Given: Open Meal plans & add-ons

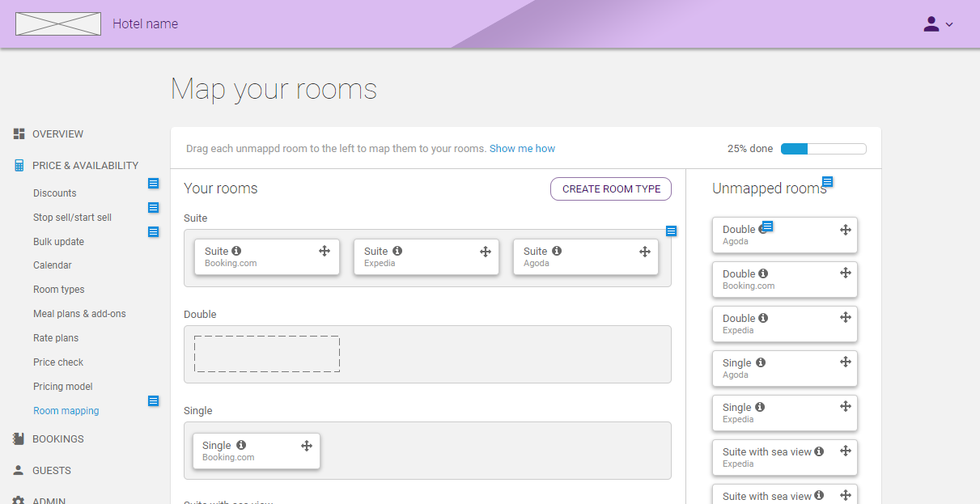Looking at the screenshot, I should pyautogui.click(x=79, y=314).
